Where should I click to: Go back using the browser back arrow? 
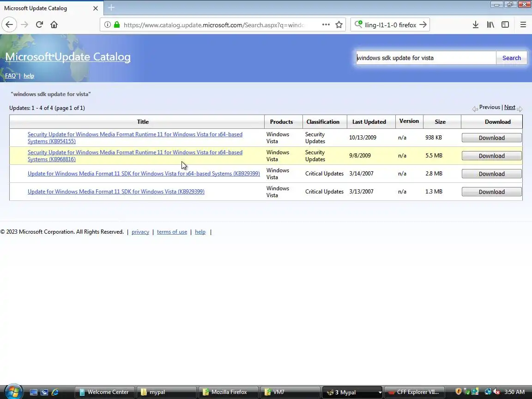pyautogui.click(x=9, y=25)
